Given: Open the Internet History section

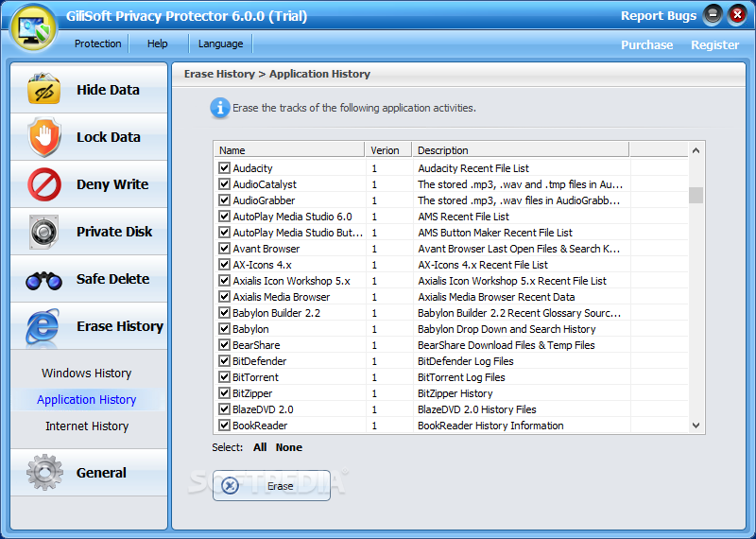Looking at the screenshot, I should pos(87,426).
